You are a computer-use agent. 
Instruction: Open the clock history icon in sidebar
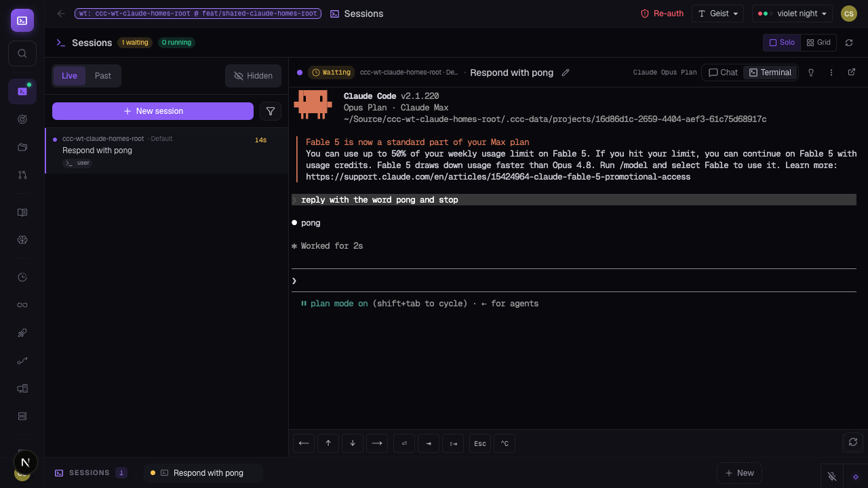click(x=22, y=277)
